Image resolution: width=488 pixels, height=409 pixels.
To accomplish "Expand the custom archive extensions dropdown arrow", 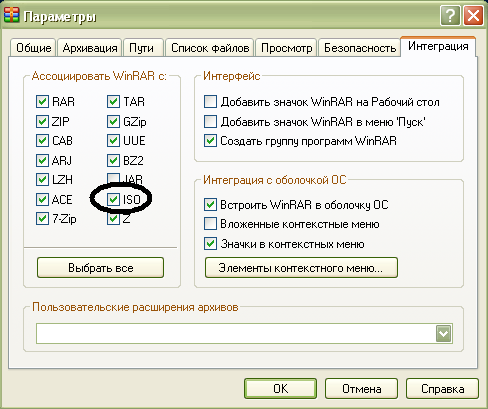I will [x=444, y=333].
